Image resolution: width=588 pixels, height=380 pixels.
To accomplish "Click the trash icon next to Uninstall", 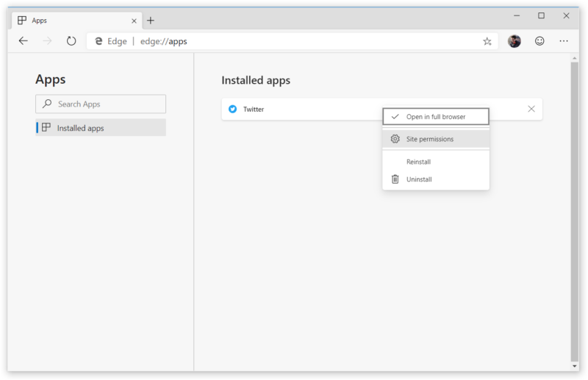I will click(395, 179).
